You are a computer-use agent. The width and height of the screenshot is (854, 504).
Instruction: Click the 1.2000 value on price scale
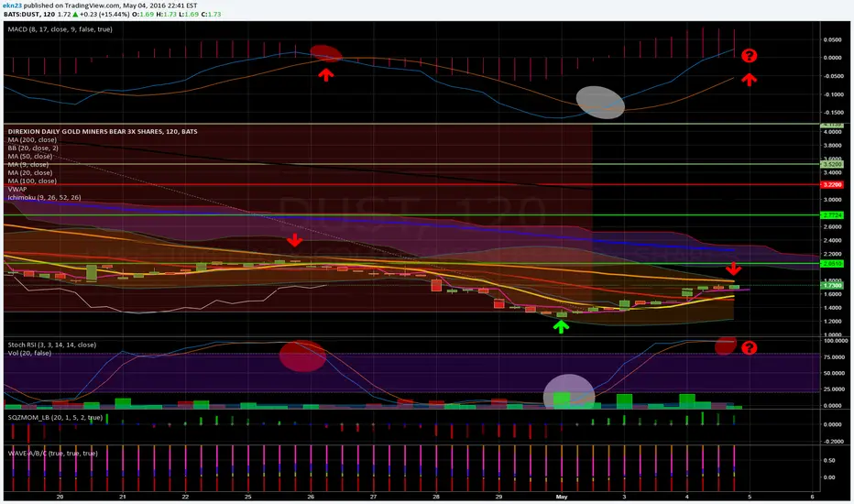pyautogui.click(x=832, y=322)
